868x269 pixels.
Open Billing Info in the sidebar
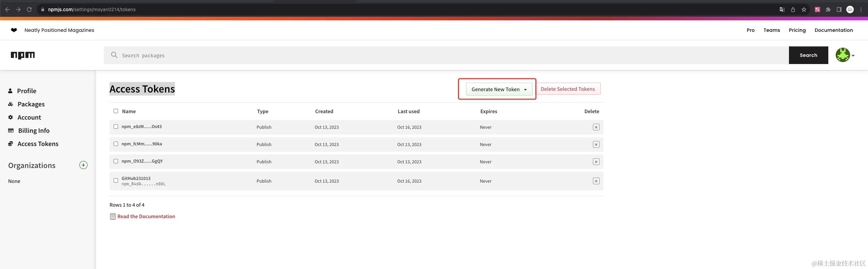click(29, 130)
